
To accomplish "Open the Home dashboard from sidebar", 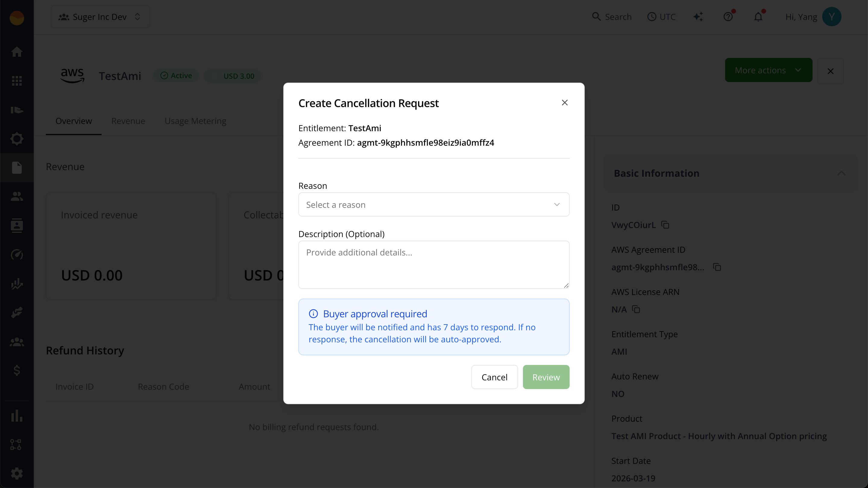I will coord(16,52).
